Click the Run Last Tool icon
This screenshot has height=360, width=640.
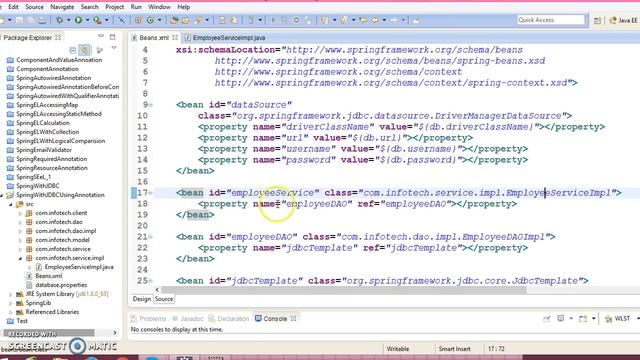(97, 20)
